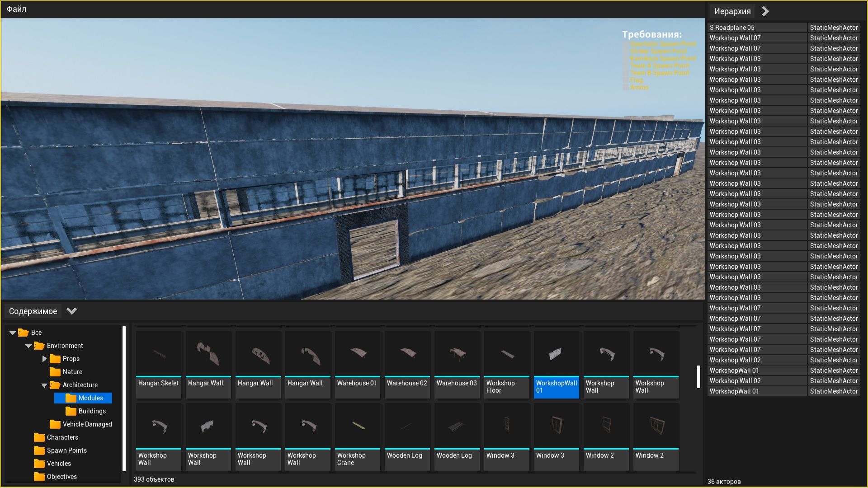Open the Содержимое panel header

(33, 311)
